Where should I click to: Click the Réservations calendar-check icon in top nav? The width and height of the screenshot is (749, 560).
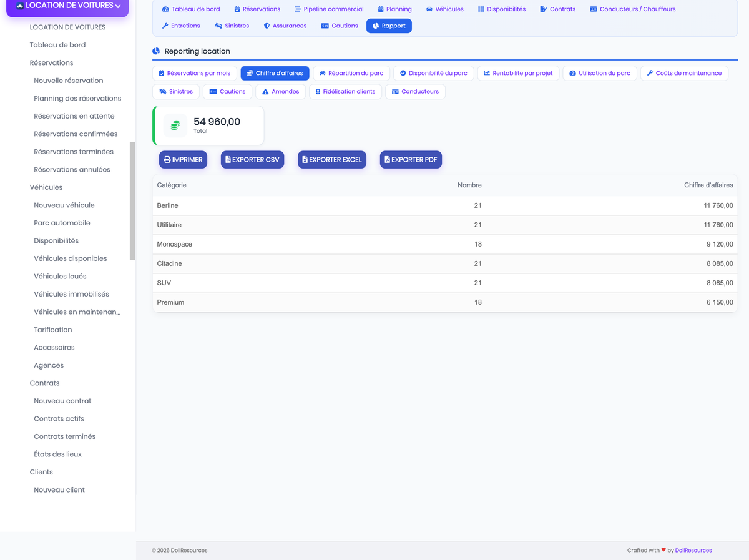pyautogui.click(x=237, y=9)
